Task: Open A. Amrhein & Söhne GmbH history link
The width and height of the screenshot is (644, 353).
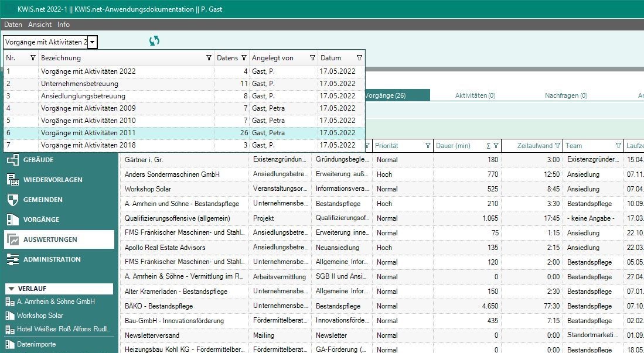Action: coord(56,301)
